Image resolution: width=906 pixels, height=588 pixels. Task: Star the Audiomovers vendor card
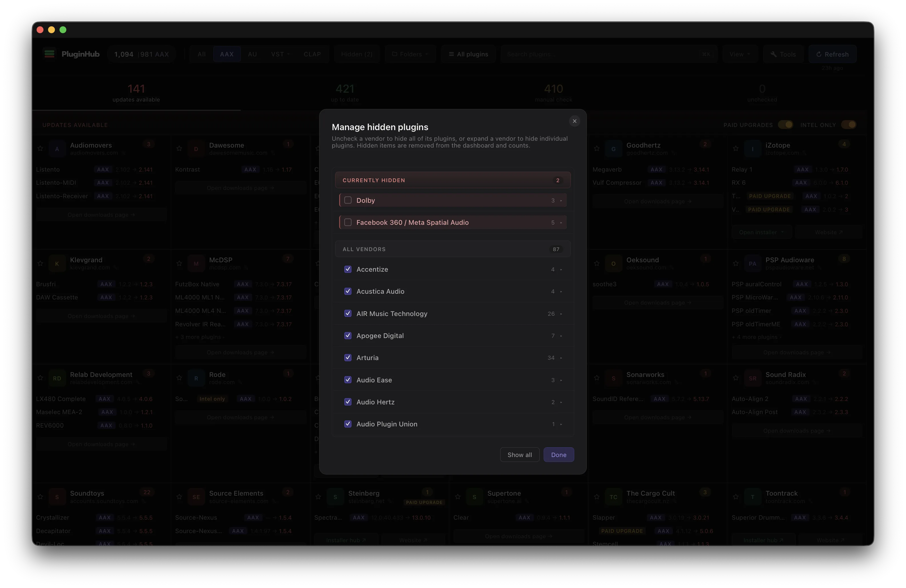40,148
